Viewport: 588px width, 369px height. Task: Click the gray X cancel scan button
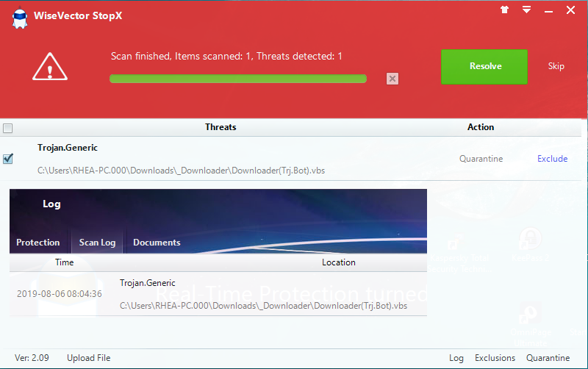tap(392, 79)
